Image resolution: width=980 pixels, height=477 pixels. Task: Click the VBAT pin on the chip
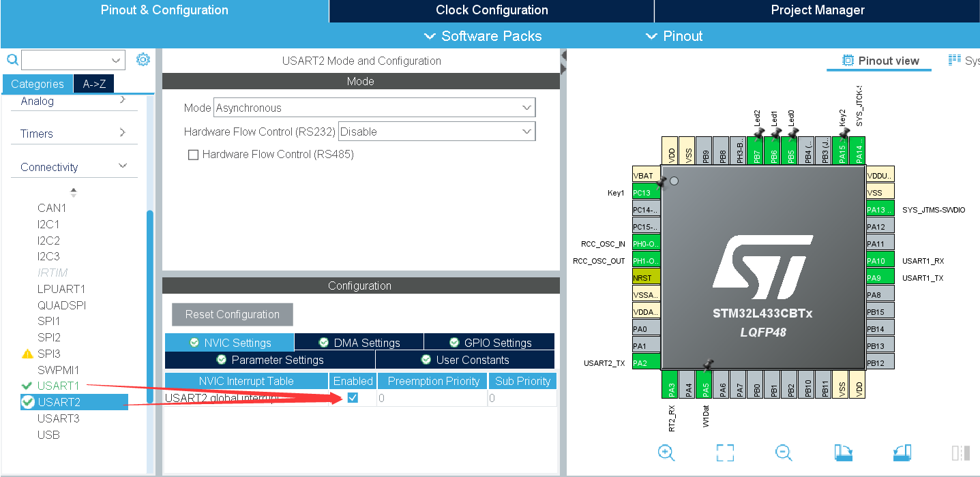647,175
